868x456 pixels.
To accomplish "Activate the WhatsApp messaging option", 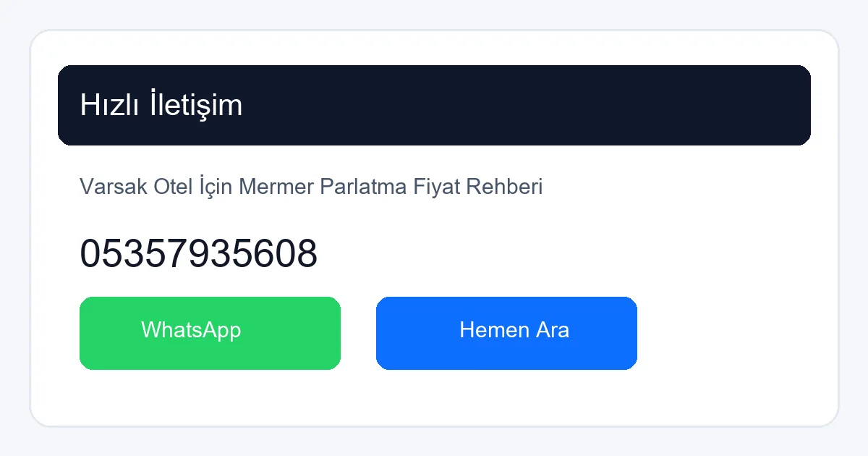I will tap(210, 333).
